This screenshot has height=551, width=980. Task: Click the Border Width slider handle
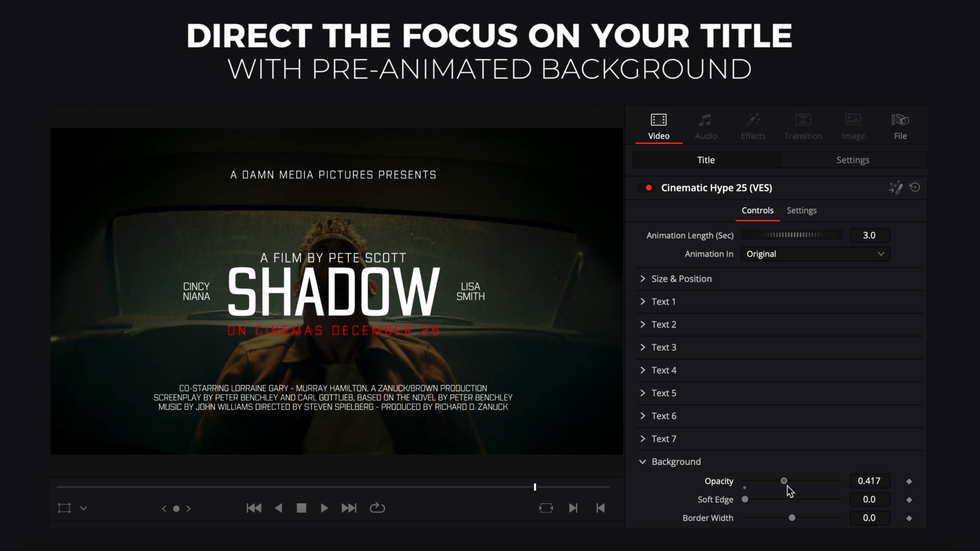[x=792, y=518]
